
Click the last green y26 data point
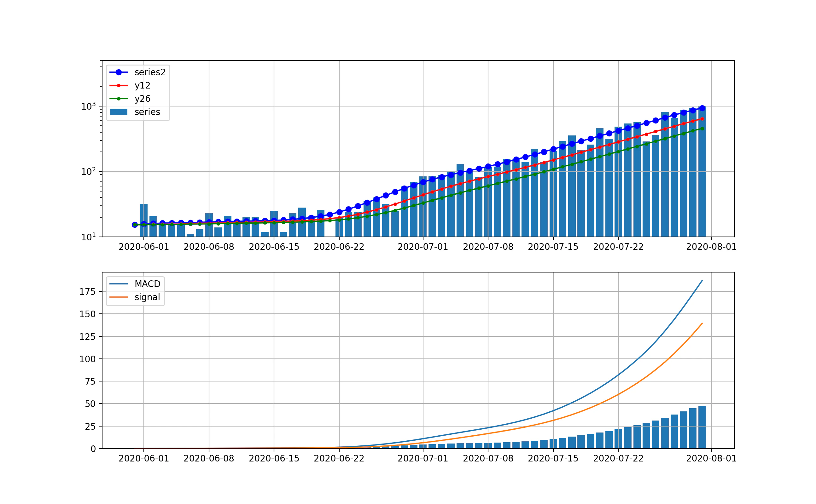pos(702,129)
